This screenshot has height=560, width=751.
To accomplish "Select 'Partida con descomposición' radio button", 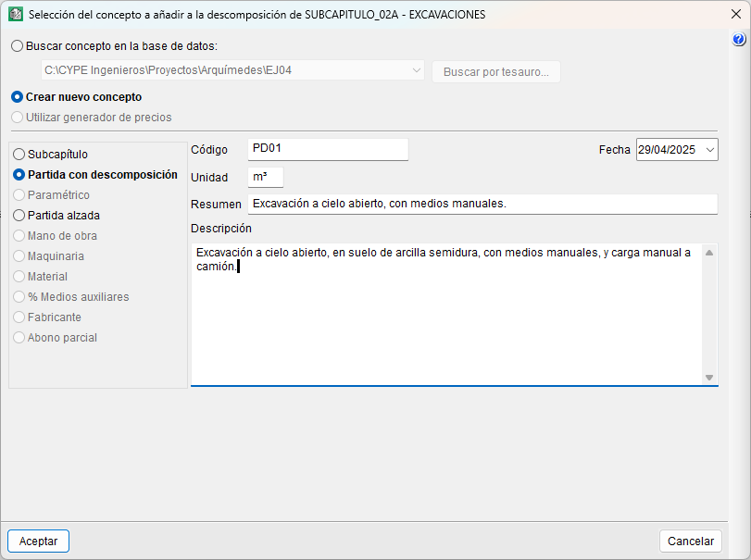I will tap(19, 175).
